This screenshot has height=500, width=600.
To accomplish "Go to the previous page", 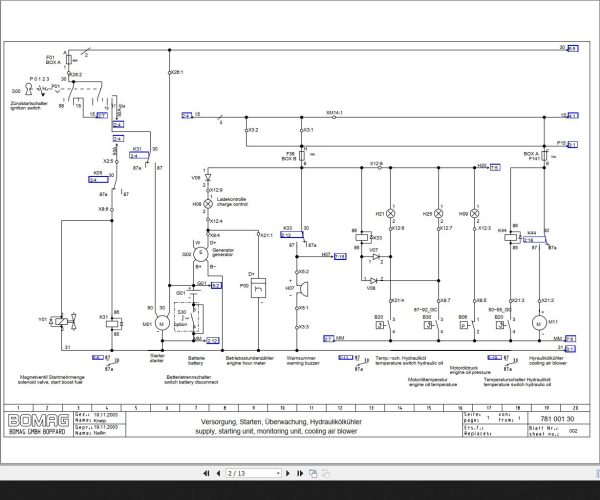I will 218,473.
